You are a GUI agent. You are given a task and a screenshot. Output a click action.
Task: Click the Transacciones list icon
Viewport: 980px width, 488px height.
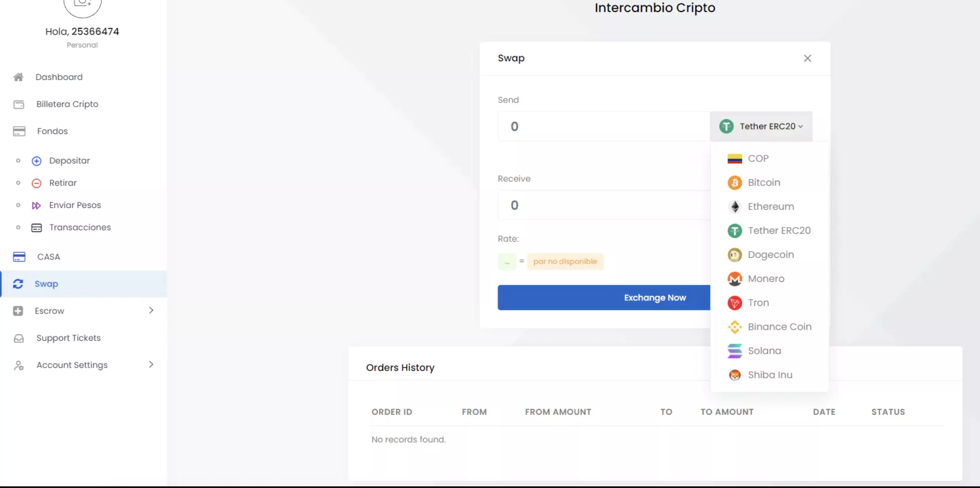[x=37, y=228]
